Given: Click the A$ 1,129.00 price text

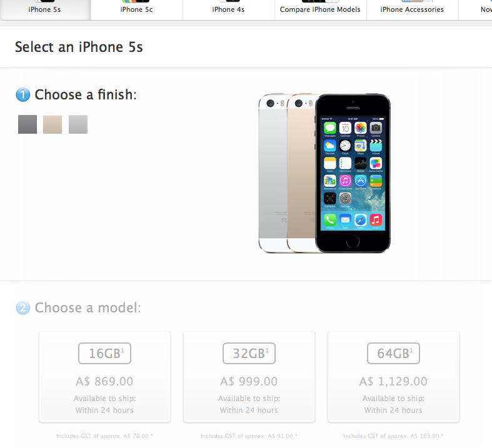Looking at the screenshot, I should click(x=393, y=381).
